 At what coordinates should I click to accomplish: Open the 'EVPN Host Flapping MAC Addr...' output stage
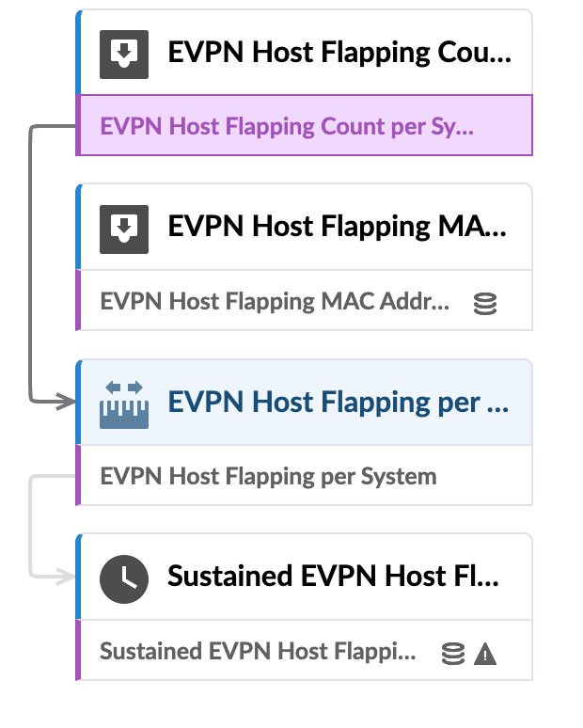pyautogui.click(x=275, y=303)
